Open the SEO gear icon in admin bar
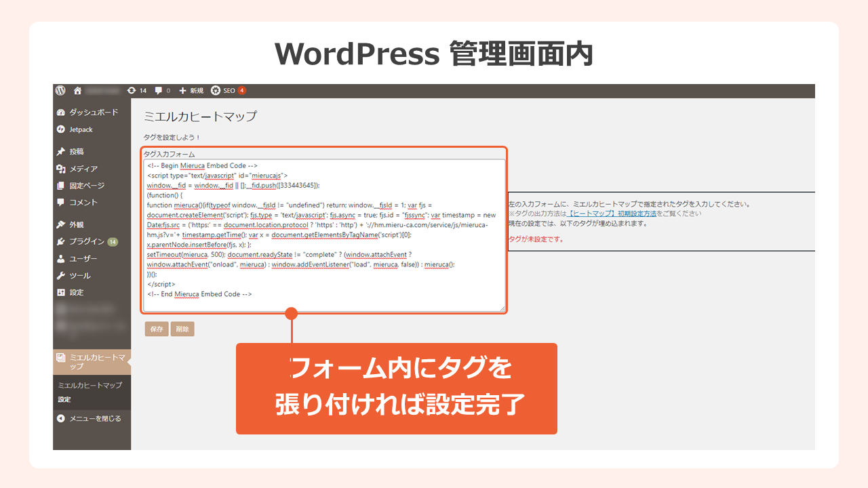This screenshot has width=868, height=488. [216, 90]
